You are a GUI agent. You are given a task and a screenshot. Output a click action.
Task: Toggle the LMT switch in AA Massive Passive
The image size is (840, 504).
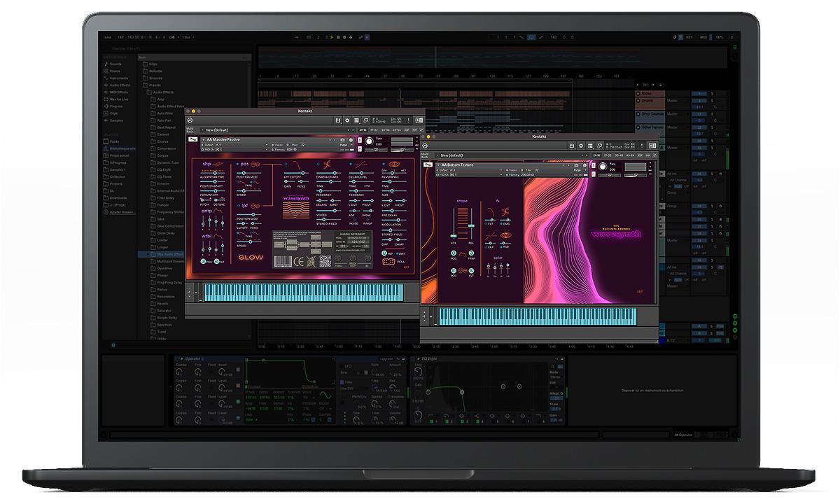coord(398,253)
